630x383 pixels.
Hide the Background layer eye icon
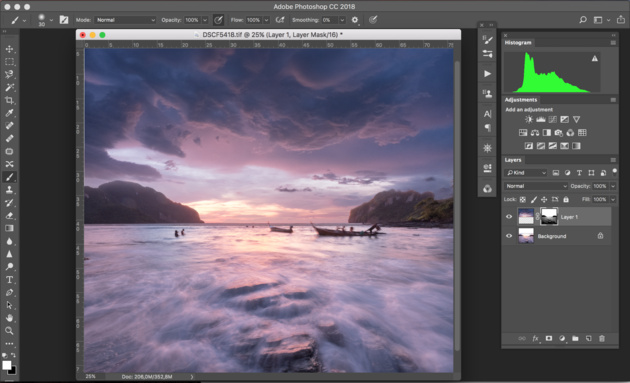pos(509,236)
